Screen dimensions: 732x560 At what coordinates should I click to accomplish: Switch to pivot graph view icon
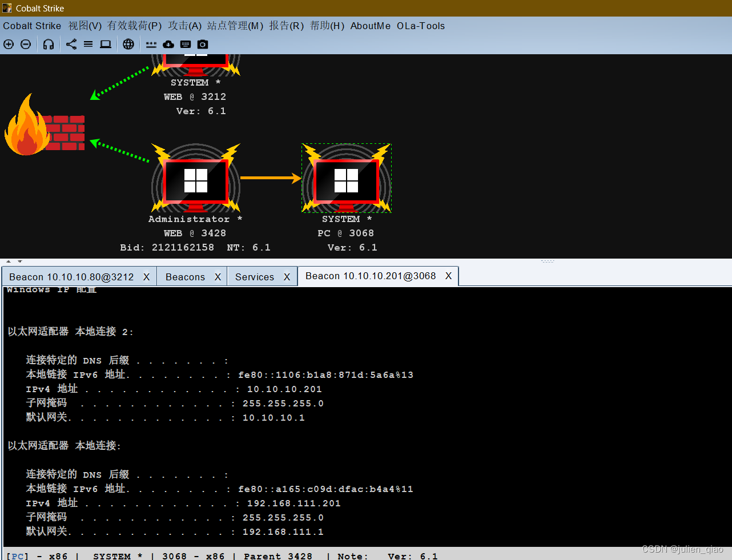(x=71, y=45)
